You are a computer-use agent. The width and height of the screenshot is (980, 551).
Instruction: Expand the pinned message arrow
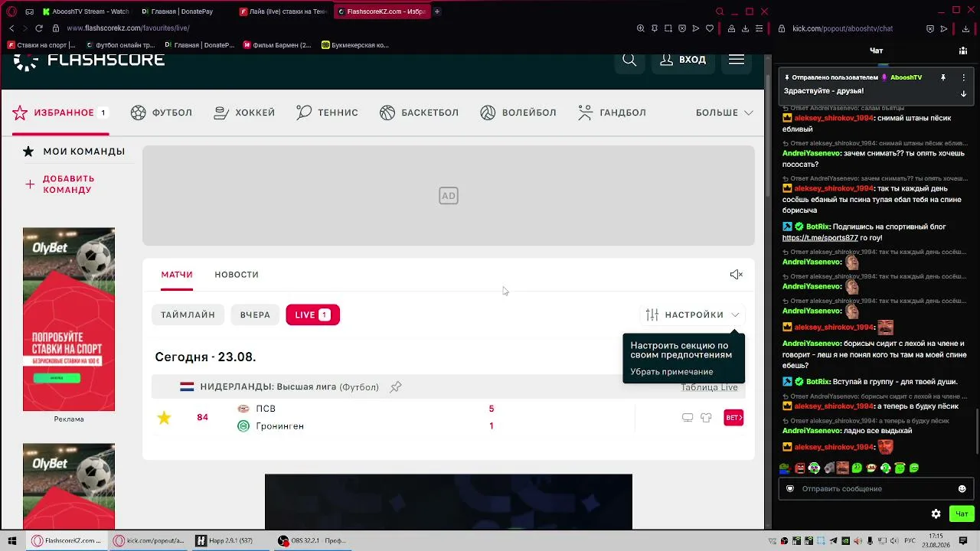(963, 93)
